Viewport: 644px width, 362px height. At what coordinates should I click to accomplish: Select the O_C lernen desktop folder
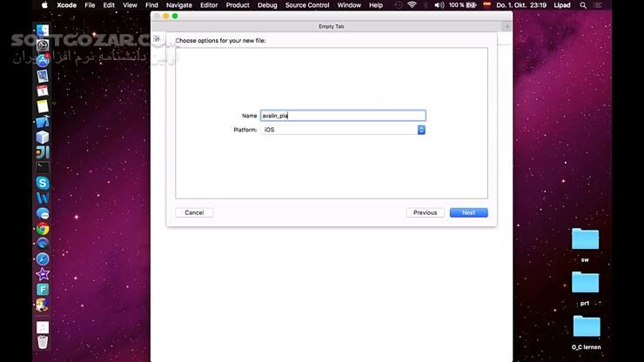586,327
